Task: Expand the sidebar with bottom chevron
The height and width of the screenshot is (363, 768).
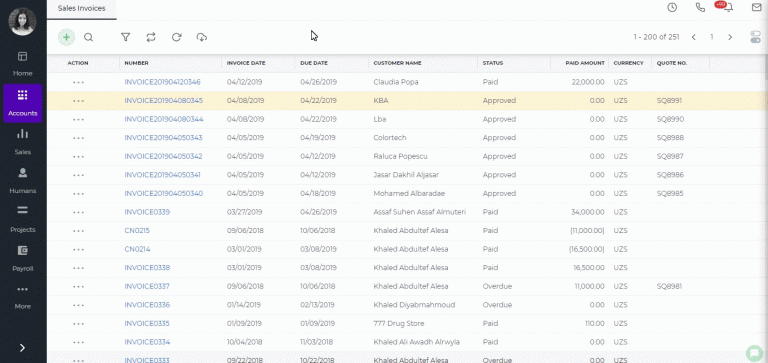Action: coord(22,347)
